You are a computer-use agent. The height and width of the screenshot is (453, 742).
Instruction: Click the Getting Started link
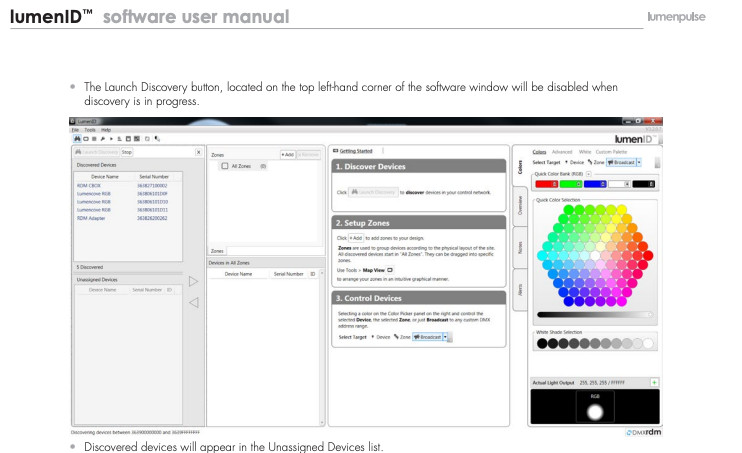pos(356,151)
